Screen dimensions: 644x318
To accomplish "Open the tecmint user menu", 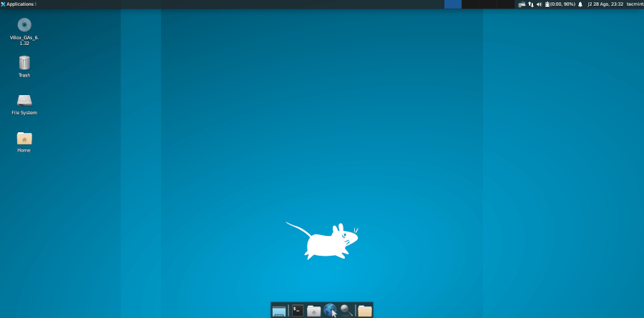I will coord(635,4).
